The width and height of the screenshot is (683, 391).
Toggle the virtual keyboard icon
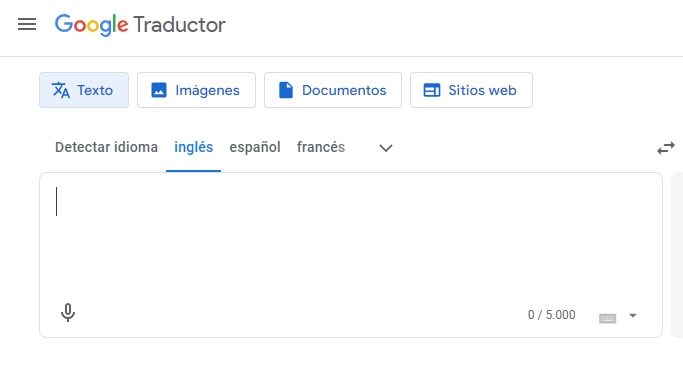pos(607,318)
